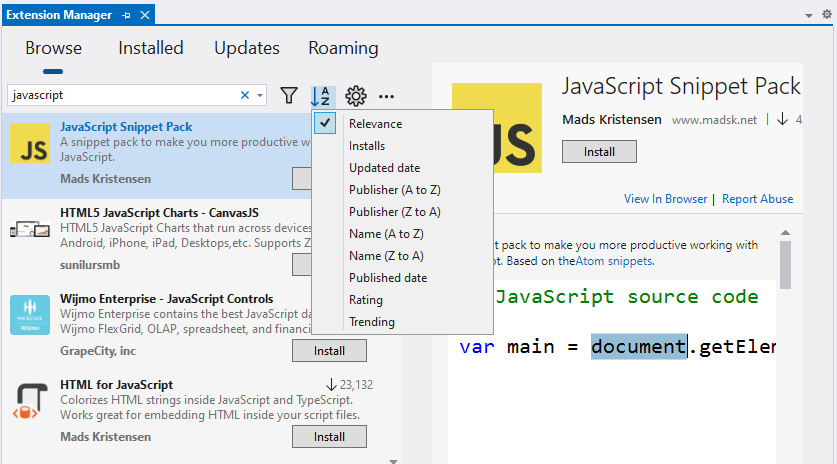
Task: Switch to the Browse tab
Action: (x=53, y=49)
